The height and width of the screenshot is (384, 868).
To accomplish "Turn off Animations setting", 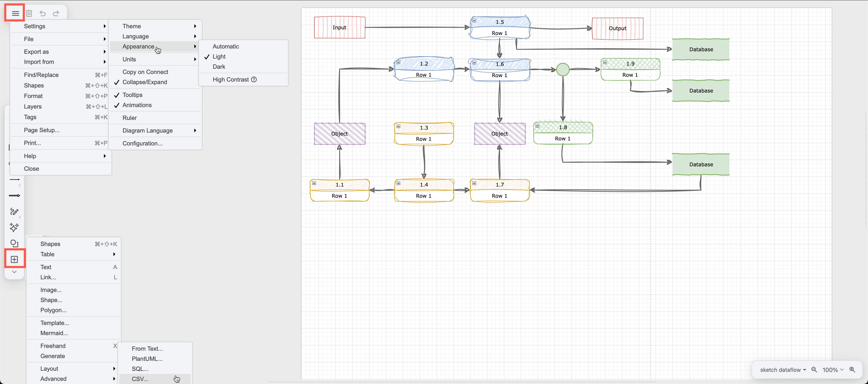I will [x=155, y=105].
